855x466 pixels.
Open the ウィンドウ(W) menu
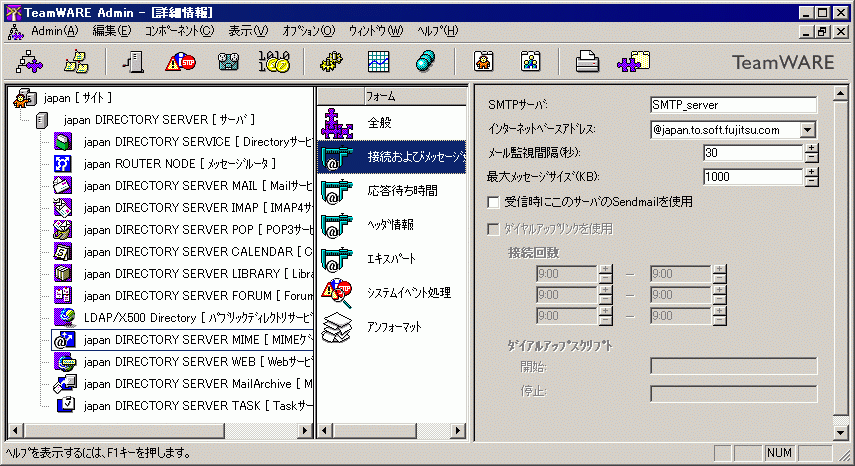[376, 31]
